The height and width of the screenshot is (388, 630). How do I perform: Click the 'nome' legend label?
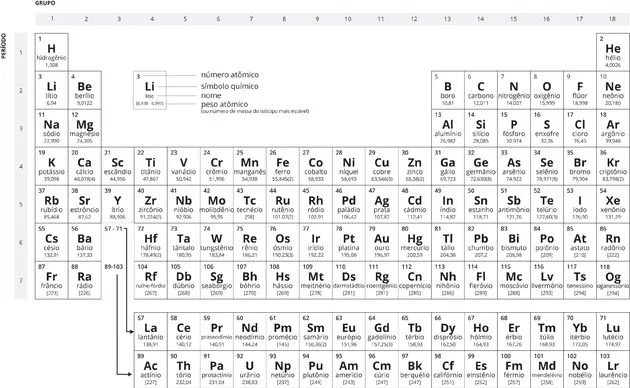(x=211, y=96)
